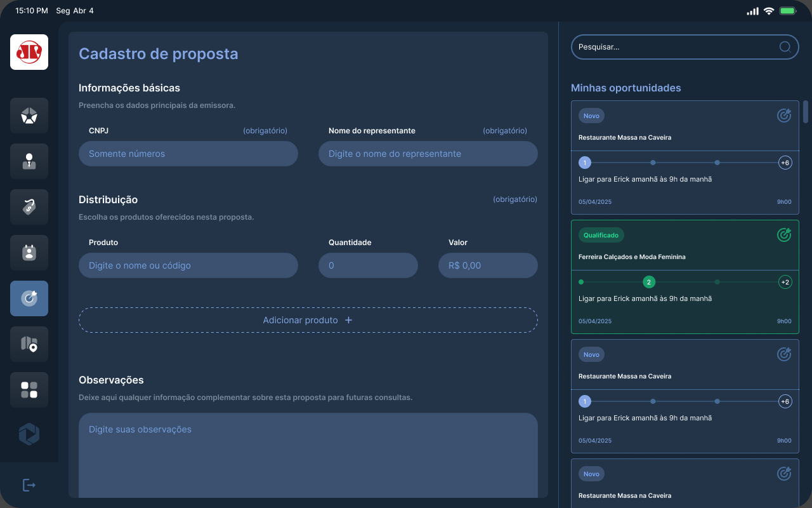Open the map pin icon in sidebar

(29, 344)
